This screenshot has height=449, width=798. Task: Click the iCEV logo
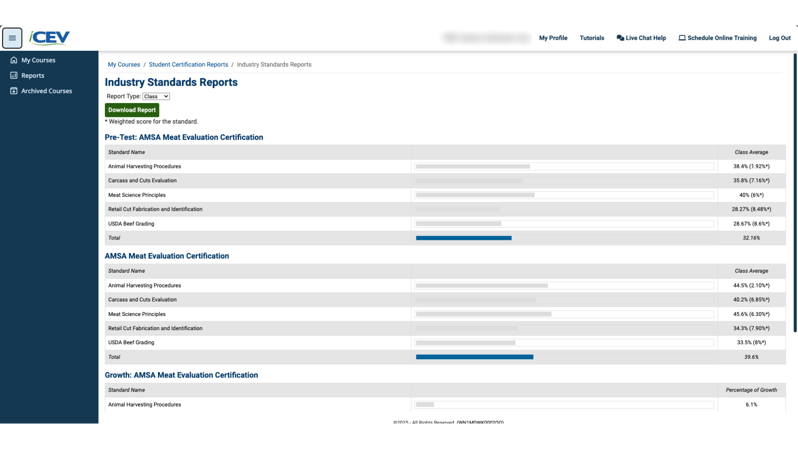click(x=49, y=38)
